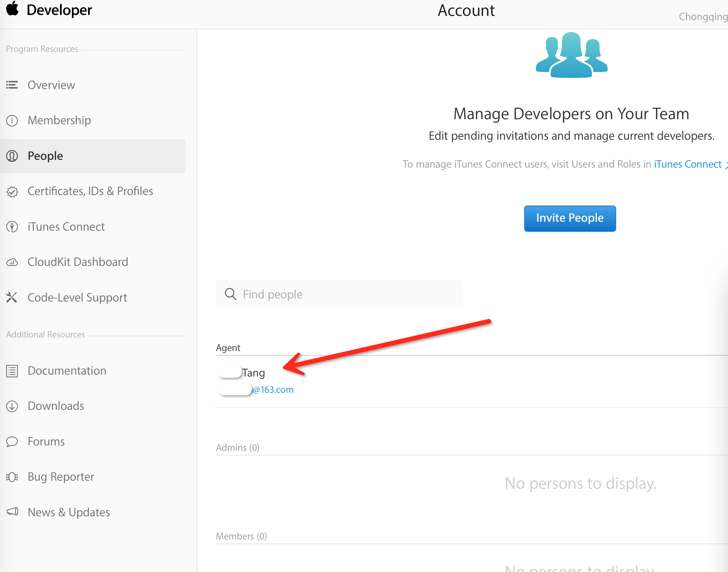Open iTunes Connect from sidebar
Image resolution: width=728 pixels, height=572 pixels.
pos(66,227)
